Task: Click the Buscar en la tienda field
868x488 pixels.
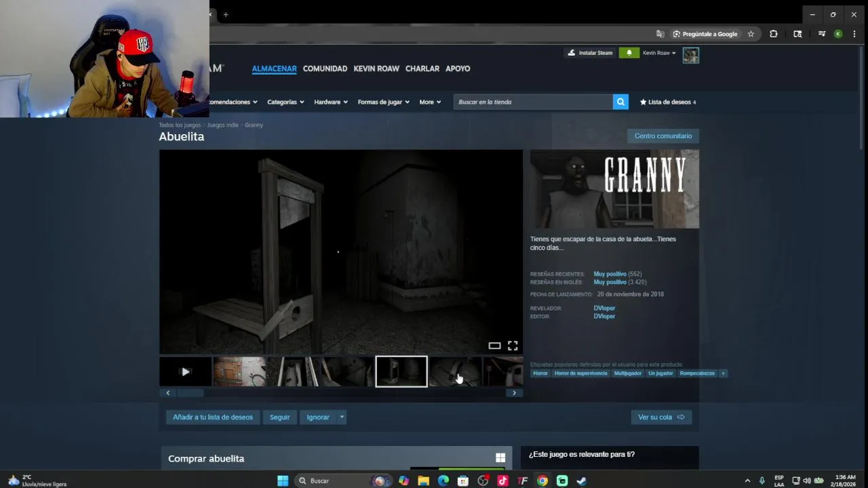Action: [533, 102]
